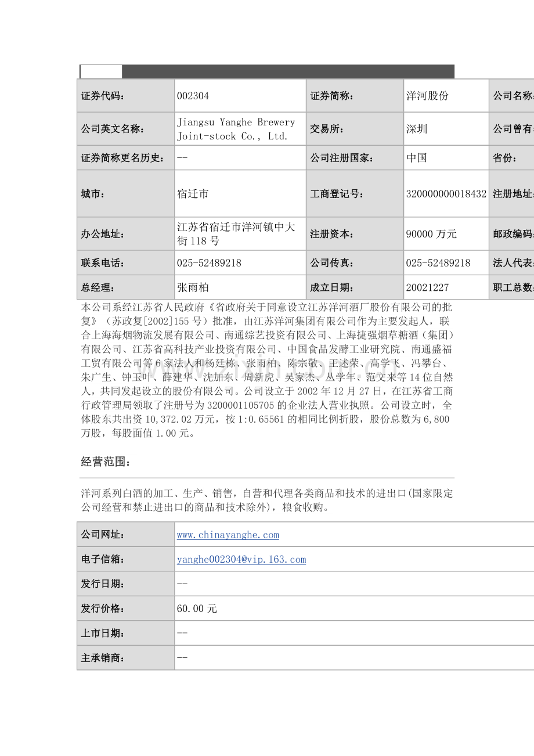Click the 公司网址 label cell
534x756 pixels.
click(x=125, y=535)
